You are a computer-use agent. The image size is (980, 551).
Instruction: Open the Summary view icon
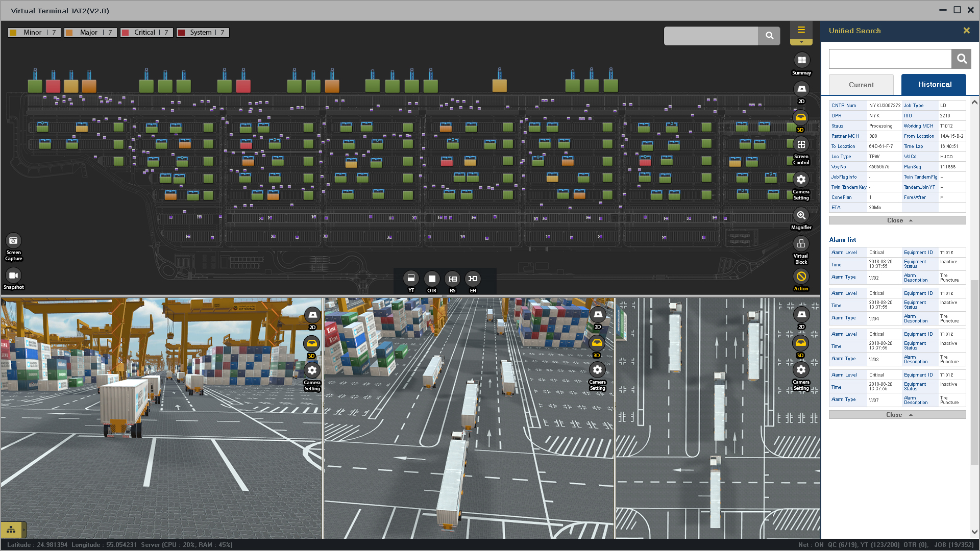(x=801, y=60)
